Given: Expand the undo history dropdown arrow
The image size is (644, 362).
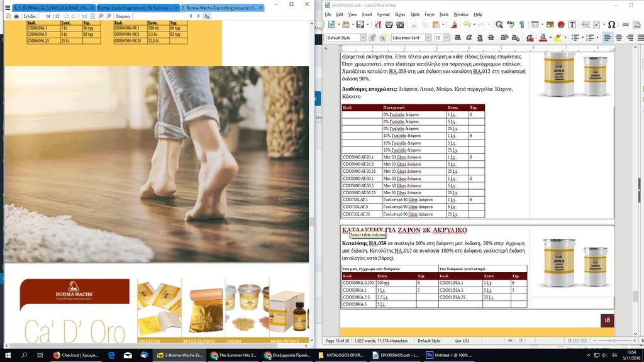Looking at the screenshot, I should [474, 25].
